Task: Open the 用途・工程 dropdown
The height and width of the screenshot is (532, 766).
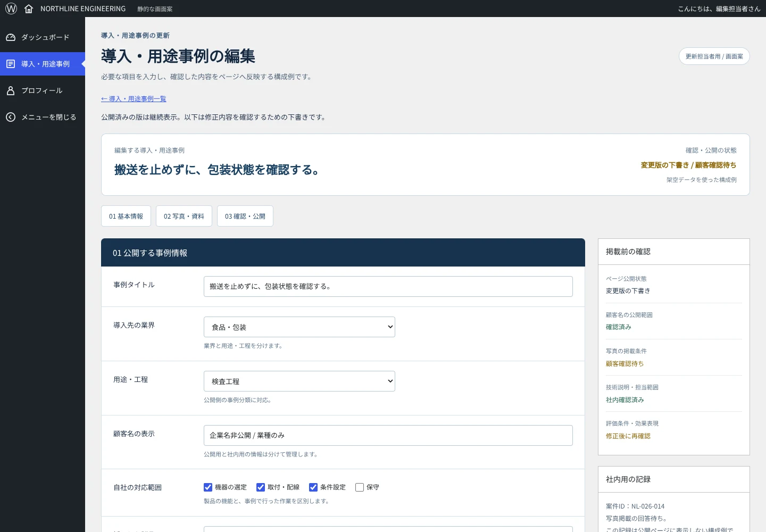Action: pyautogui.click(x=299, y=381)
